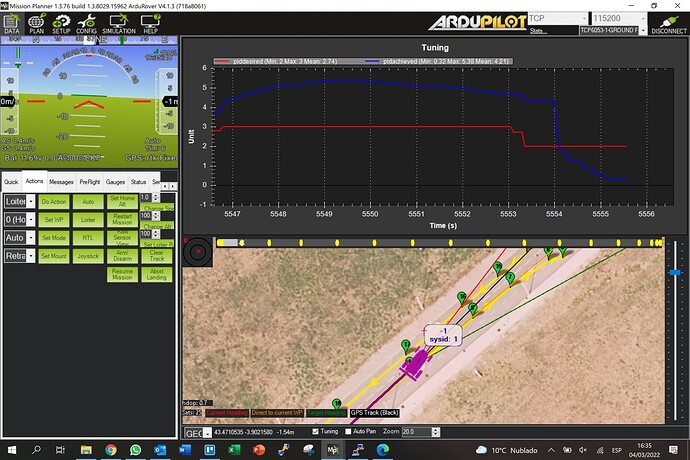Click the Set WP button
This screenshot has width=690, height=460.
coord(54,220)
